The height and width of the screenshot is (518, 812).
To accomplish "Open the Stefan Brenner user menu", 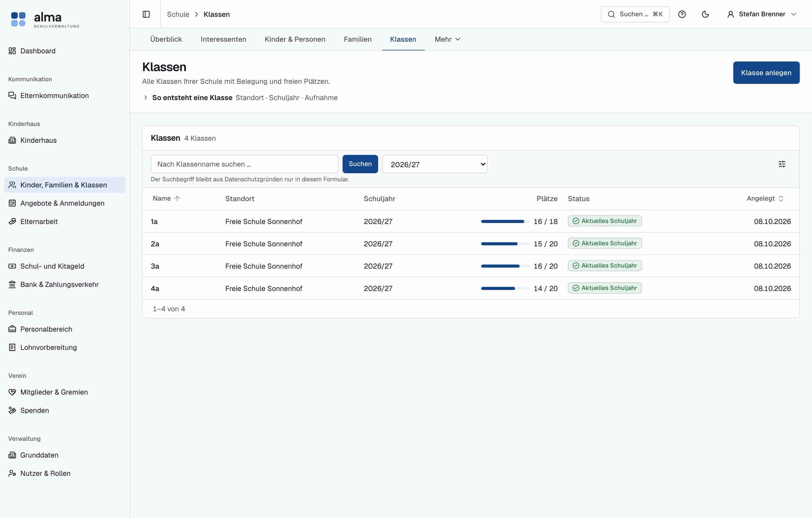I will (x=762, y=14).
